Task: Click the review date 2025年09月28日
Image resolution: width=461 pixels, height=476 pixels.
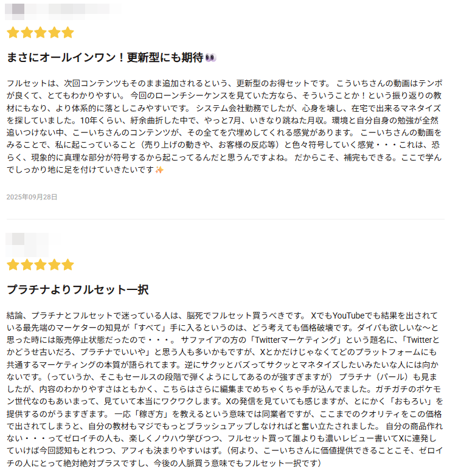Action: click(x=32, y=197)
